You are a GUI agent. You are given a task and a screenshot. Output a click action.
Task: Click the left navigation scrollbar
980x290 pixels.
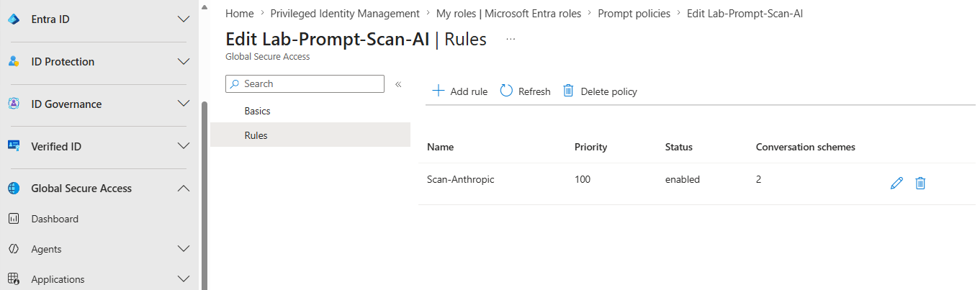(x=204, y=194)
